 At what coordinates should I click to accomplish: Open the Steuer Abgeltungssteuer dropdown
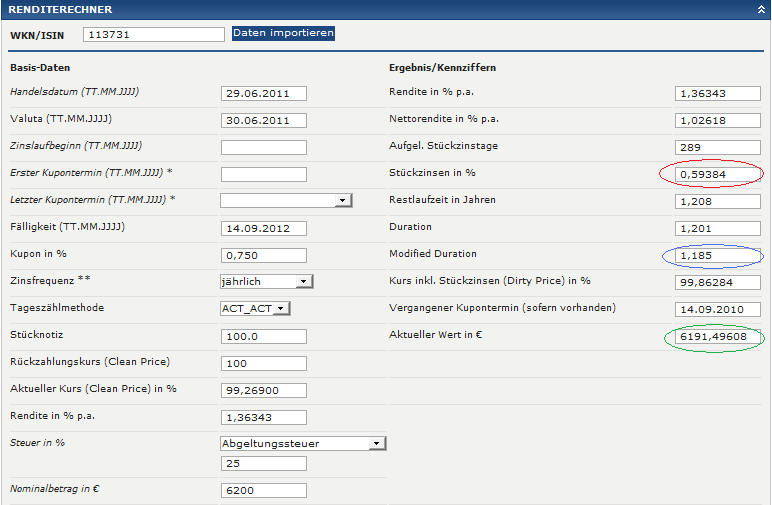pos(303,443)
